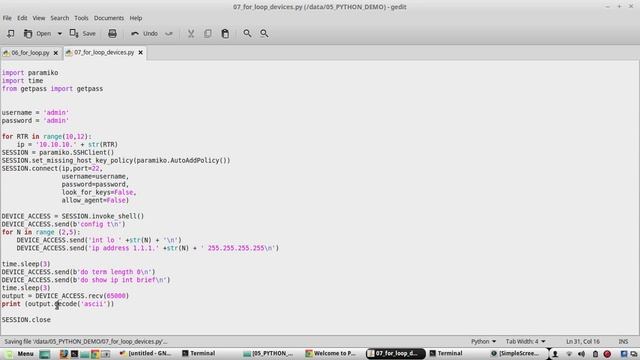The width and height of the screenshot is (640, 360).
Task: Open the taskbar Menu button
Action: [x=20, y=353]
